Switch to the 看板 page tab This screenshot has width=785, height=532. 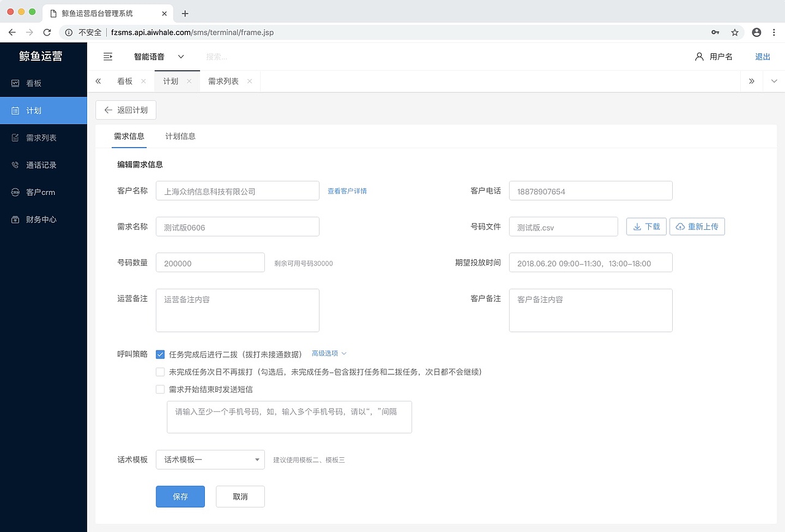click(x=124, y=81)
